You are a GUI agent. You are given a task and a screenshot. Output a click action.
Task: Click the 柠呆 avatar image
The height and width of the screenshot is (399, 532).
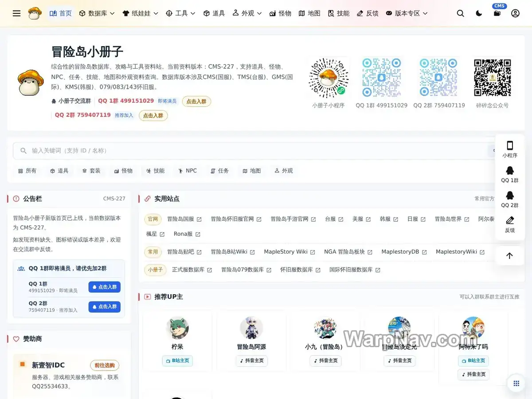[177, 328]
